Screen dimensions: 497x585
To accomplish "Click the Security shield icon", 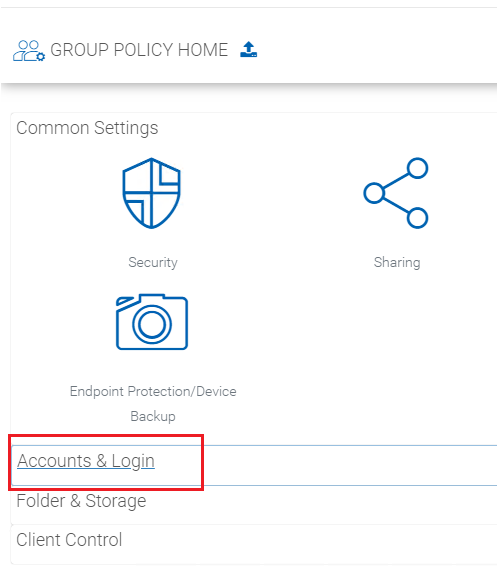I will (x=151, y=193).
